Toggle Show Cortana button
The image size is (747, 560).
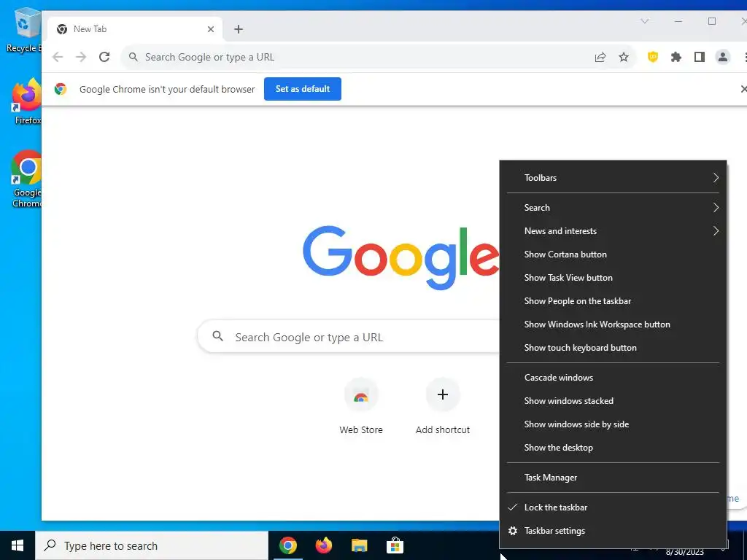click(x=613, y=254)
